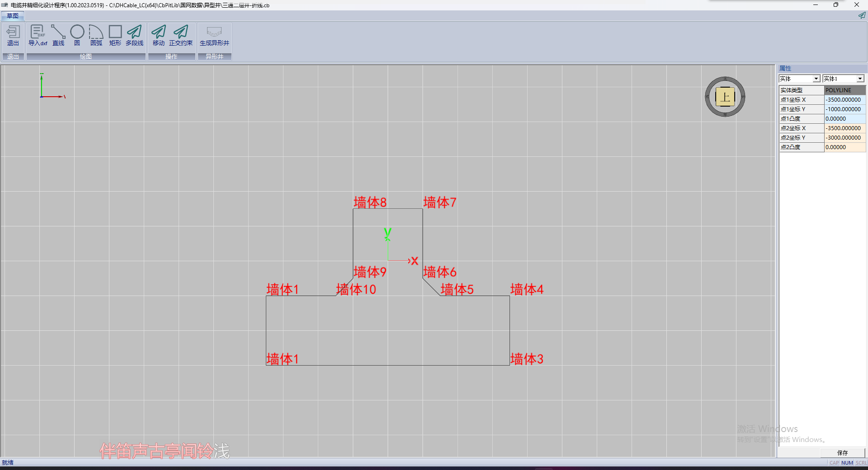The height and width of the screenshot is (470, 868).
Task: Click the 墙体4 wall label
Action: tap(527, 289)
